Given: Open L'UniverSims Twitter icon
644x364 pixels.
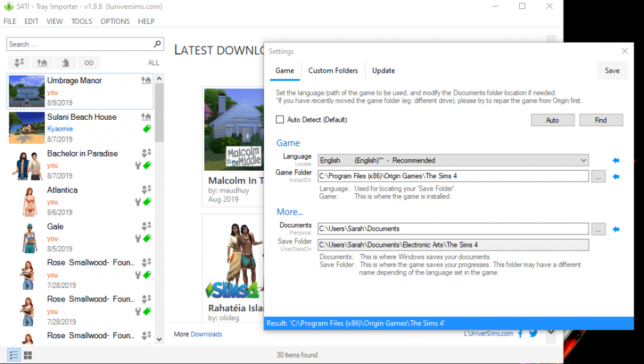Looking at the screenshot, I should point(533,334).
